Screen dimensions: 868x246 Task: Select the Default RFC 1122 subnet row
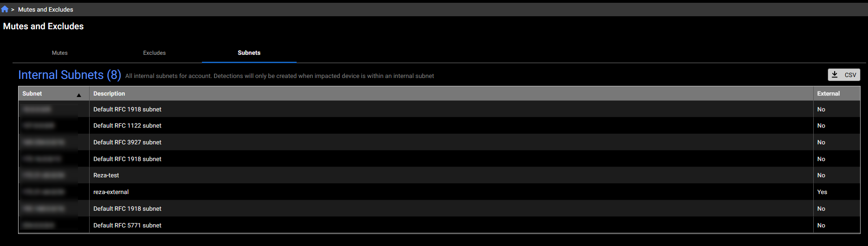[127, 126]
